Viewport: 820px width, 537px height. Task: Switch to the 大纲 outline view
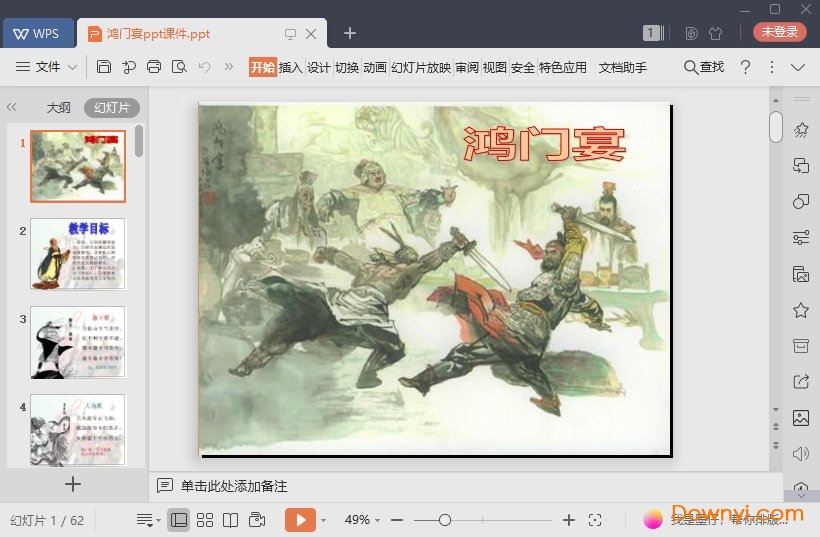coord(59,108)
